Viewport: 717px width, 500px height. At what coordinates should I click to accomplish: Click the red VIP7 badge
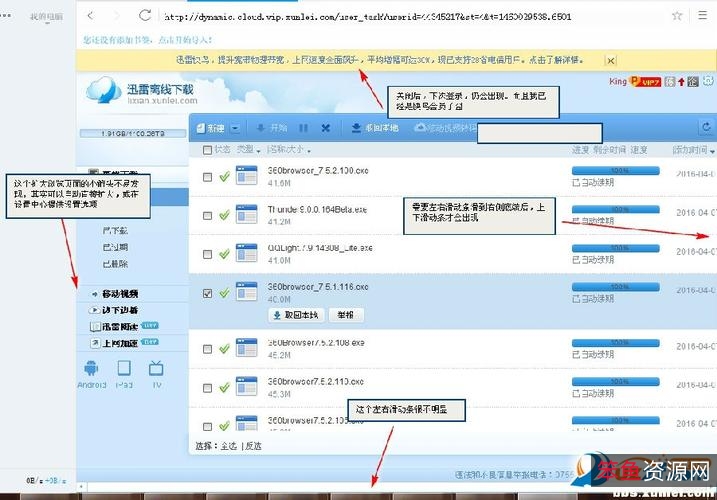646,82
